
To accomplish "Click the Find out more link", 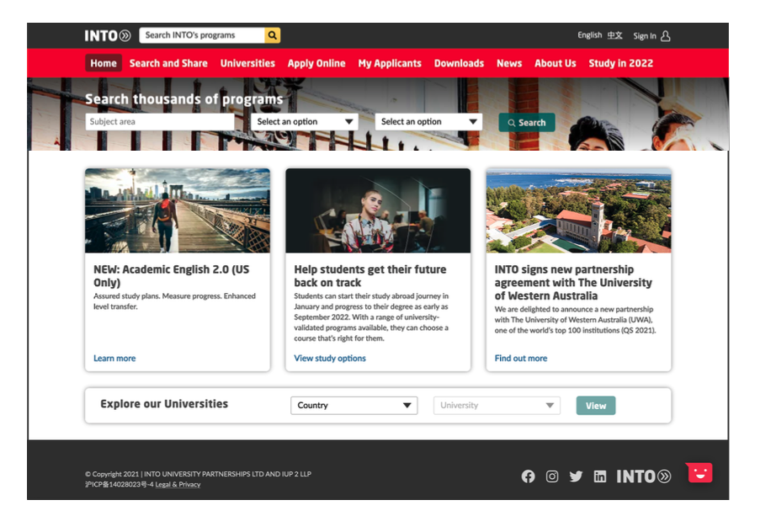I will 521,359.
